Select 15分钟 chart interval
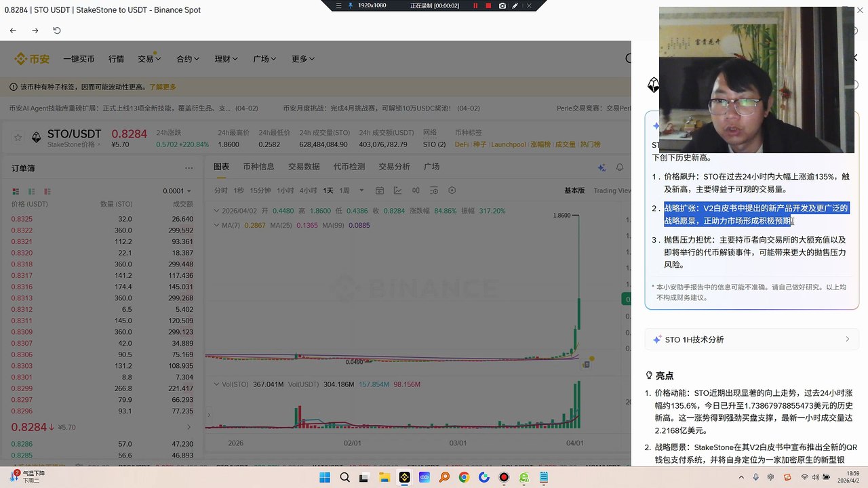Image resolution: width=868 pixels, height=488 pixels. point(260,190)
